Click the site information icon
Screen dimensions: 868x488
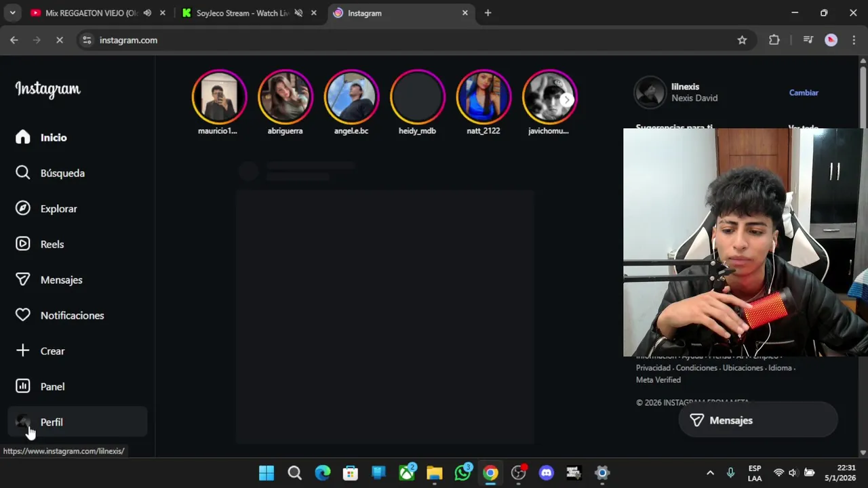pos(87,40)
